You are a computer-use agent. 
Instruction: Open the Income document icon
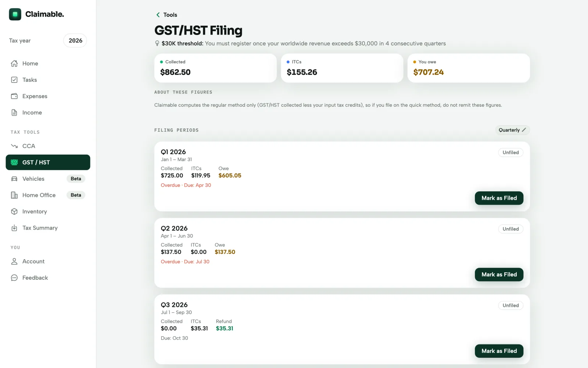pos(14,113)
